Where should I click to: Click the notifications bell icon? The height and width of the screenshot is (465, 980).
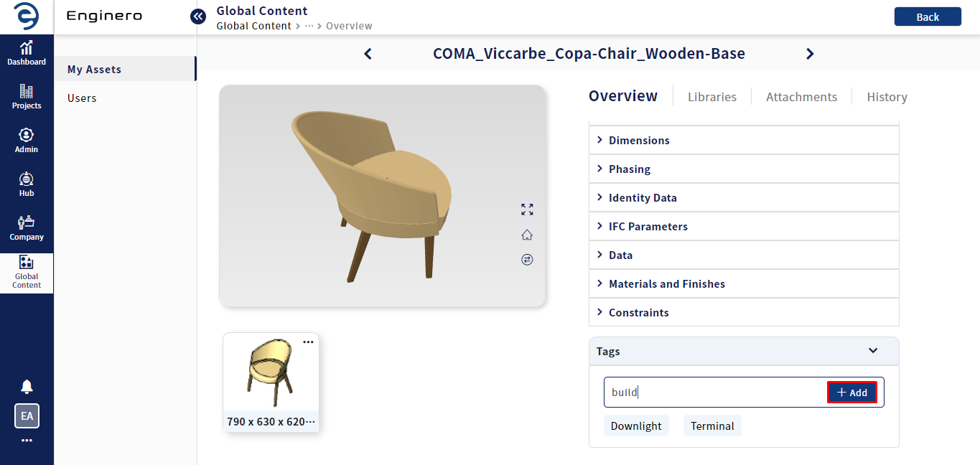click(x=27, y=387)
